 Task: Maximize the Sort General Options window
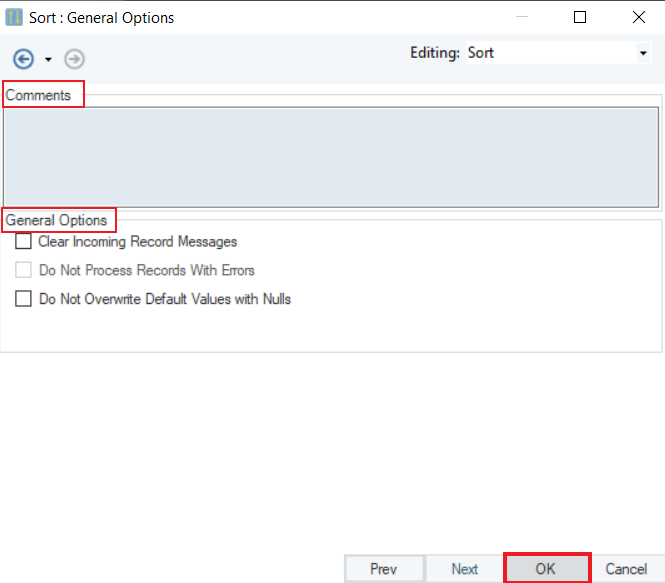pos(580,17)
